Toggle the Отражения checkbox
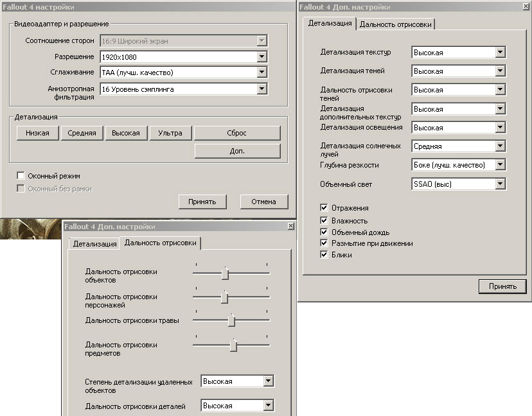 (x=324, y=207)
